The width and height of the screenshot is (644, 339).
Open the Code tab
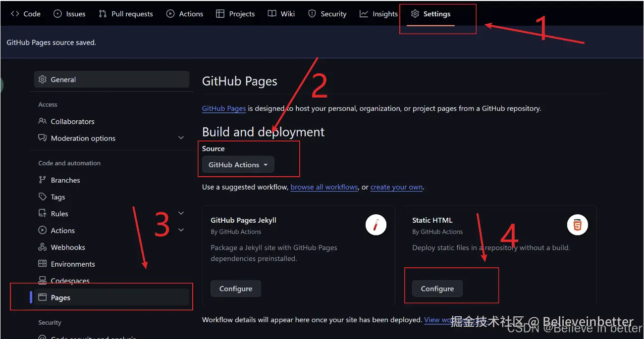26,14
